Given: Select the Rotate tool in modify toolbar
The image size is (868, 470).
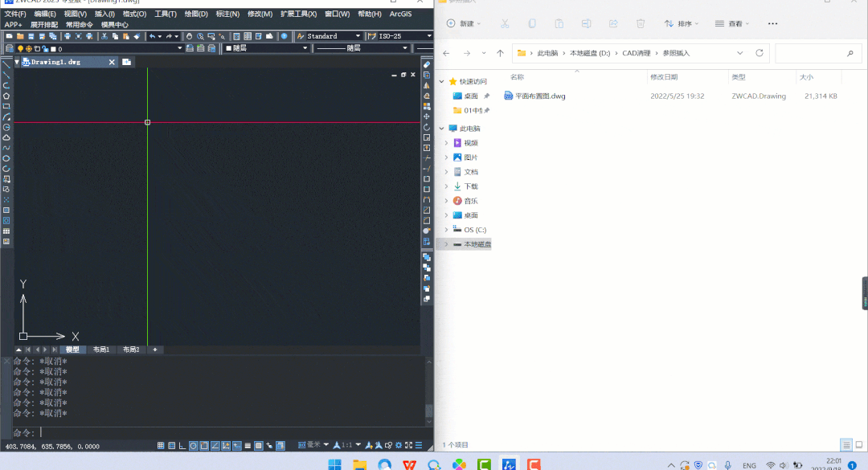Looking at the screenshot, I should click(427, 127).
